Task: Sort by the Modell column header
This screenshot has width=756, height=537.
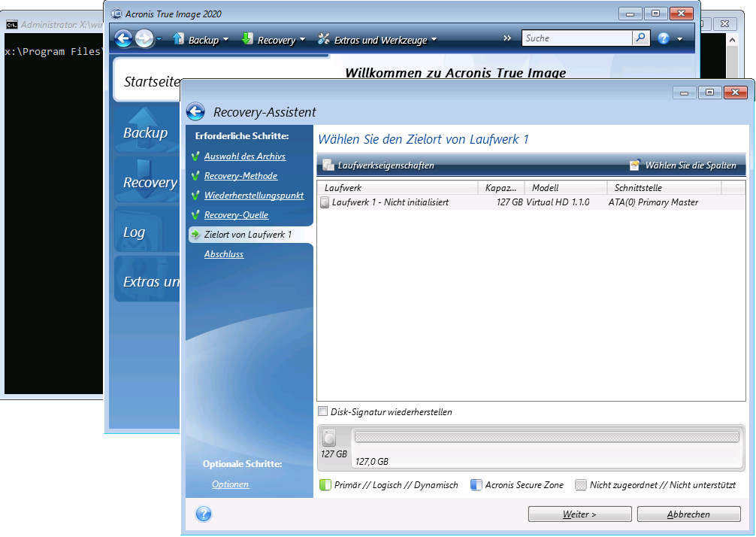Action: (566, 188)
